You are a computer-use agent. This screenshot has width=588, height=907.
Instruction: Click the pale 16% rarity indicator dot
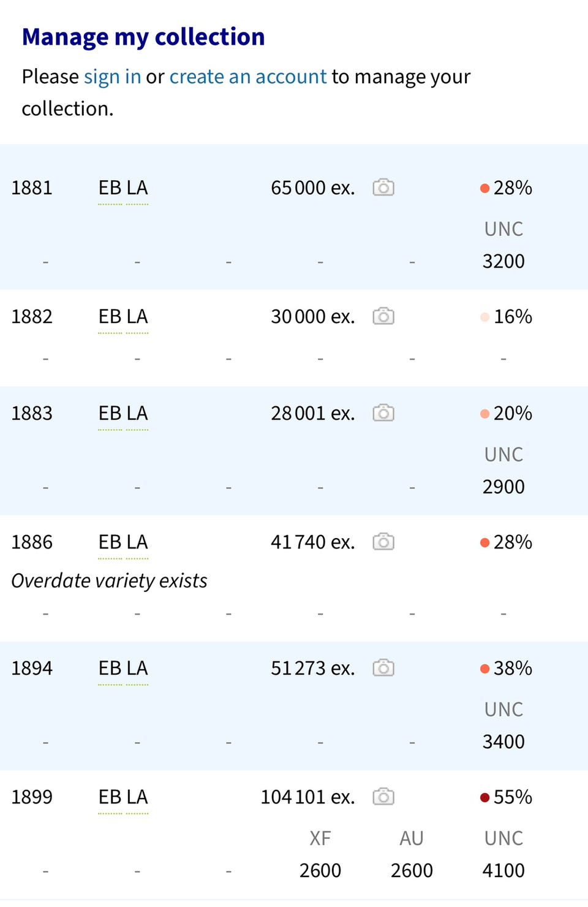pyautogui.click(x=484, y=316)
